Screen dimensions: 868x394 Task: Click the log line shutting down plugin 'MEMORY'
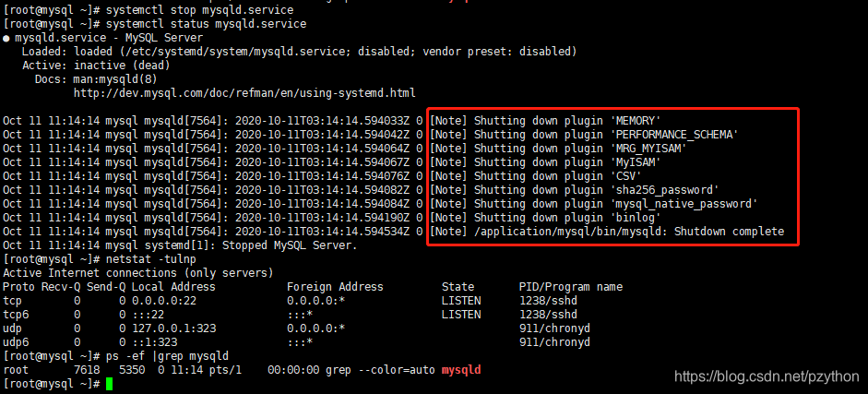click(x=332, y=121)
